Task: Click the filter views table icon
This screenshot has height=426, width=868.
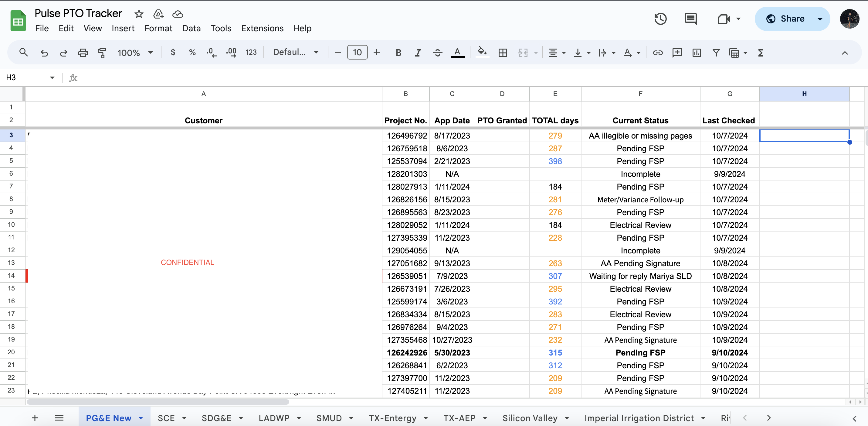Action: coord(734,53)
